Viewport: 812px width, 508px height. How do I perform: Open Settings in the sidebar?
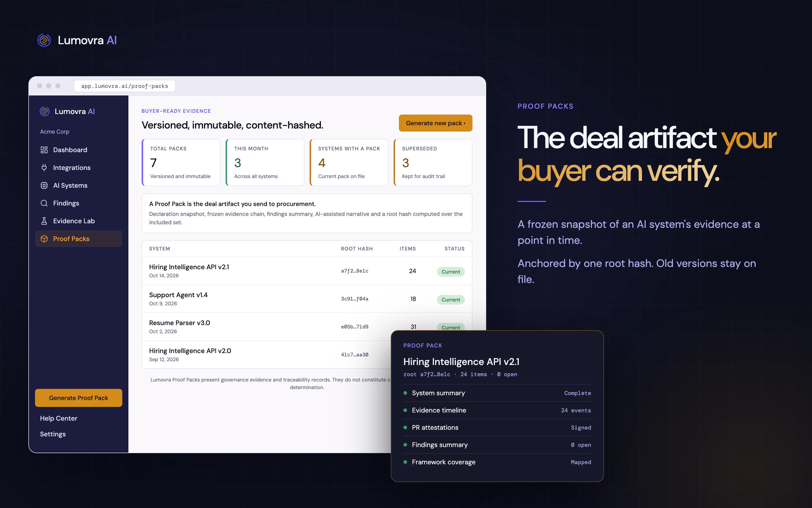53,434
